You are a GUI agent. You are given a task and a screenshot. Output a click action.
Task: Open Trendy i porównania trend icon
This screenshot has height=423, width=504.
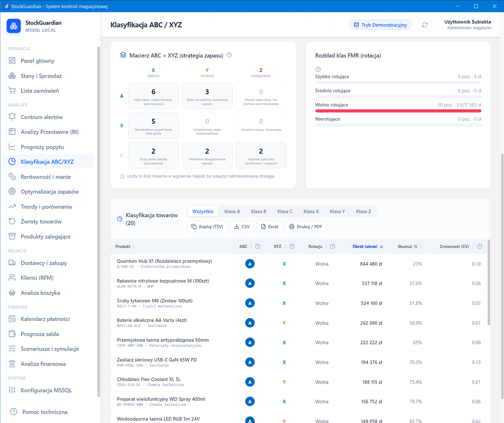(x=12, y=207)
